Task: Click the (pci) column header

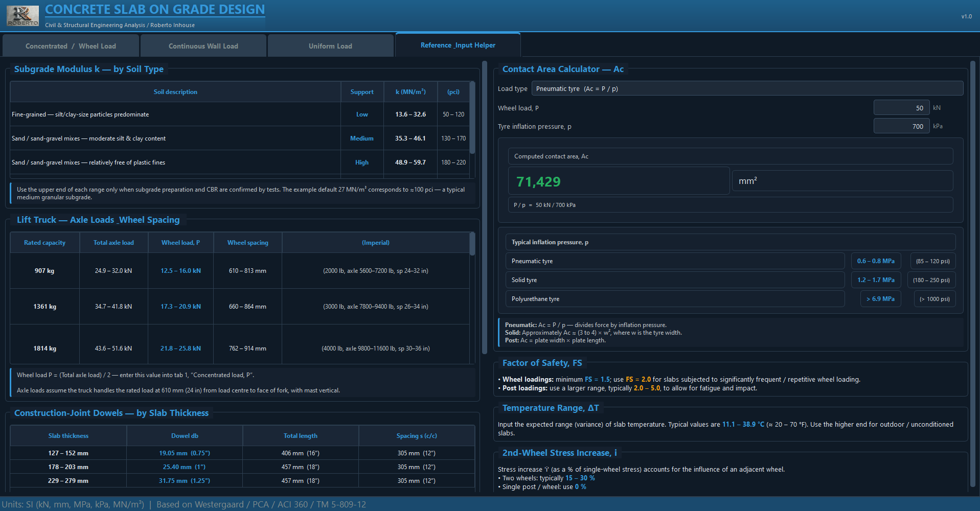Action: (x=453, y=92)
